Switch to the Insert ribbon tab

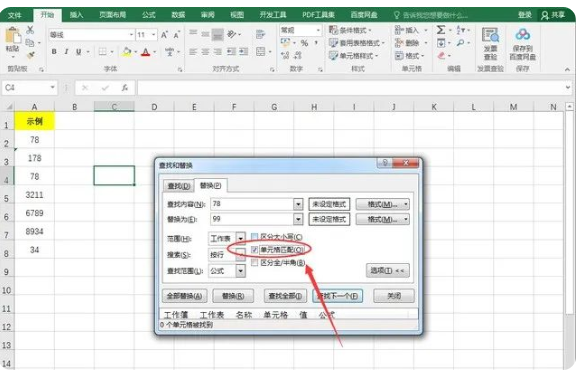click(x=76, y=15)
